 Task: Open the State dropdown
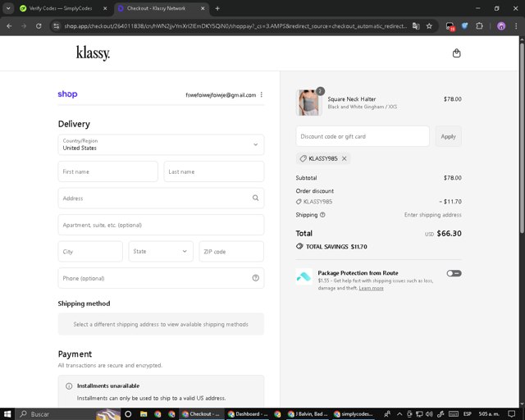(x=161, y=251)
